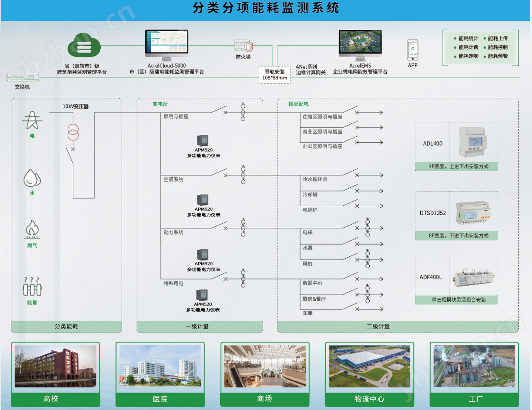The width and height of the screenshot is (532, 410).
Task: Select the 交换机 switch icon
Action: coord(22,77)
